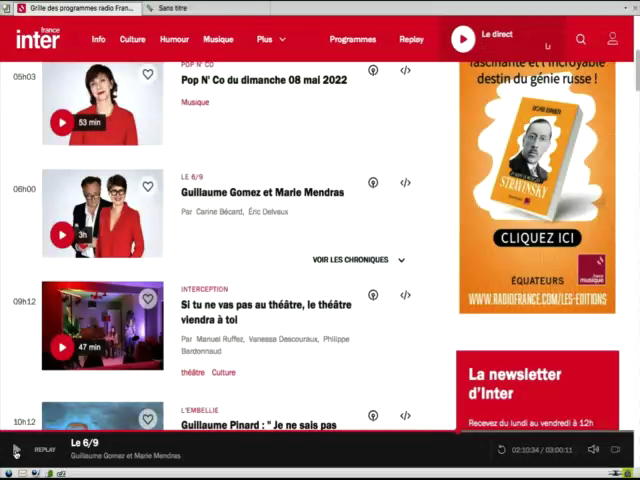Play the 47 min Interception episode
Image resolution: width=640 pixels, height=480 pixels.
pos(62,347)
